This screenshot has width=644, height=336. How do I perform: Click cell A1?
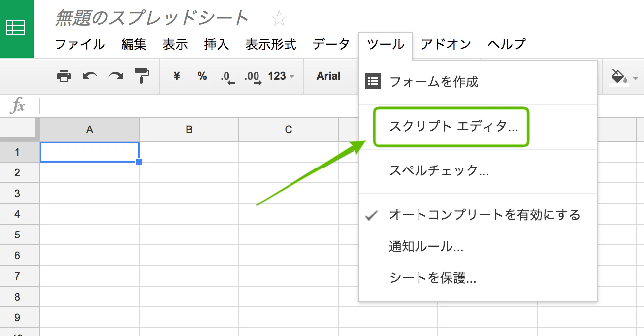(90, 152)
